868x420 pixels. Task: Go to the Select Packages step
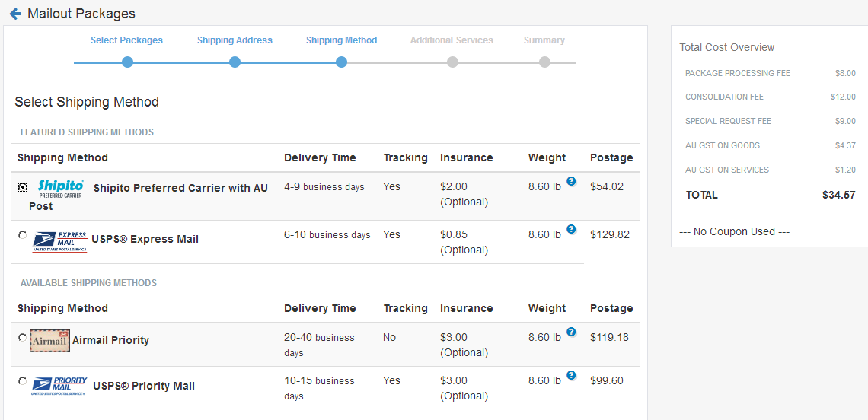pyautogui.click(x=126, y=40)
